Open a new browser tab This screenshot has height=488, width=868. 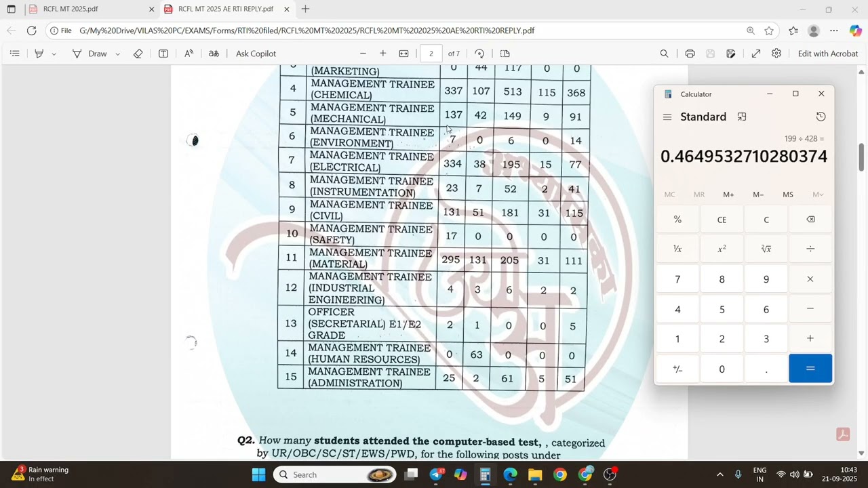pos(306,9)
